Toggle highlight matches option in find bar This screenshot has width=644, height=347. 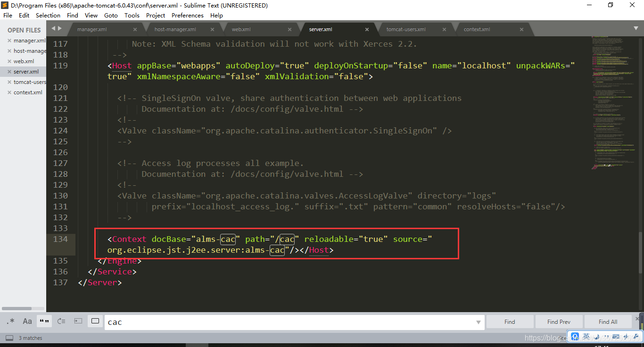click(x=95, y=321)
